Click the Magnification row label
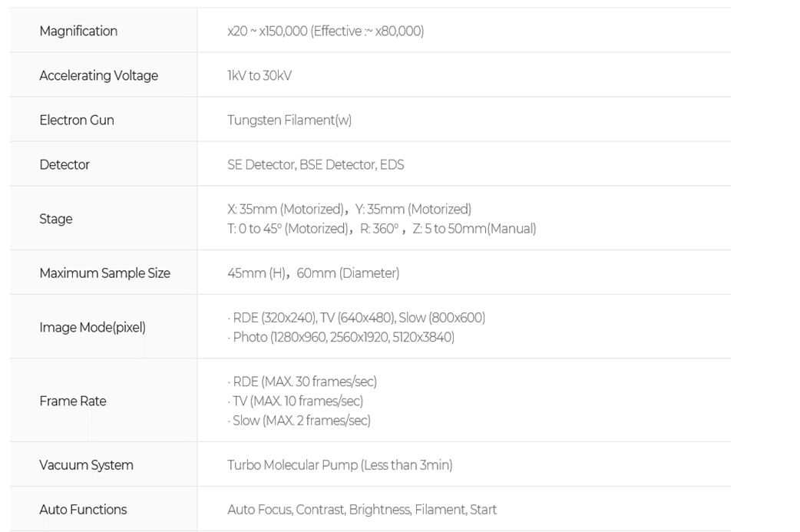 78,31
